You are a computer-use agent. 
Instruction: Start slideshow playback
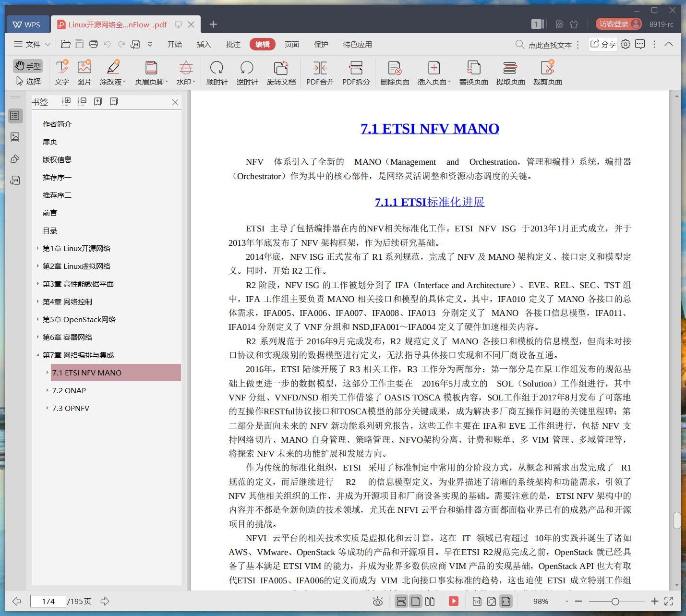[454, 601]
